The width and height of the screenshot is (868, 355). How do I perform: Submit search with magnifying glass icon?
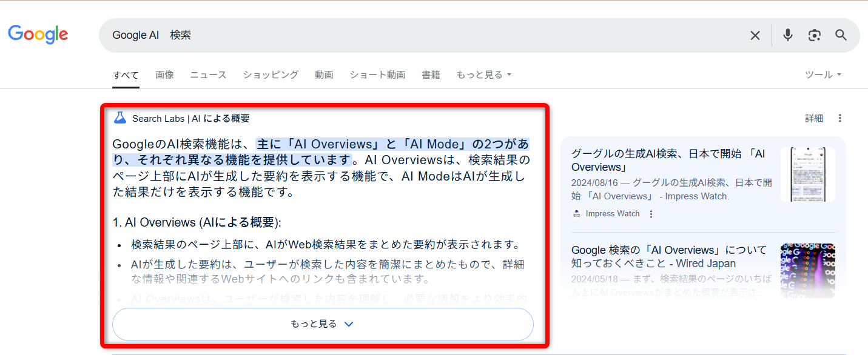(841, 35)
